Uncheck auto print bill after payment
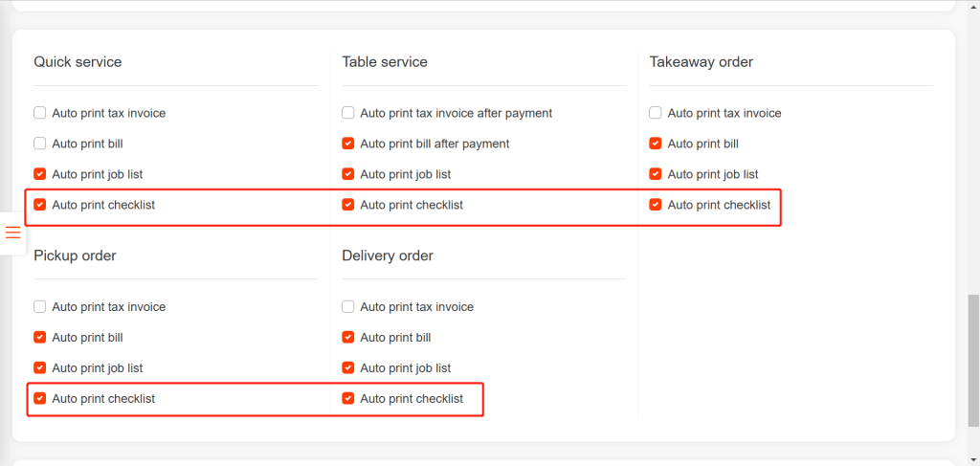 coord(348,144)
